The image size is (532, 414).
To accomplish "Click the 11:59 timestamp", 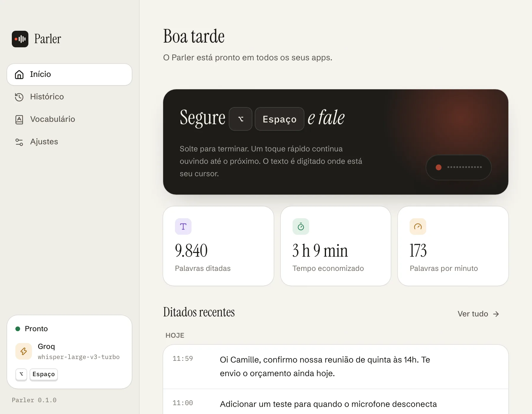I will tap(183, 359).
